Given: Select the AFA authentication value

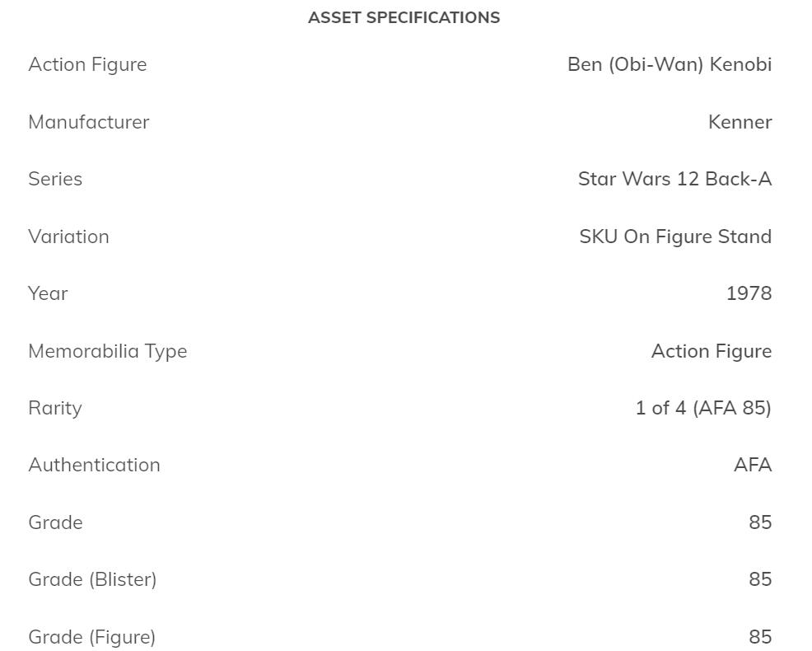Looking at the screenshot, I should [x=753, y=465].
